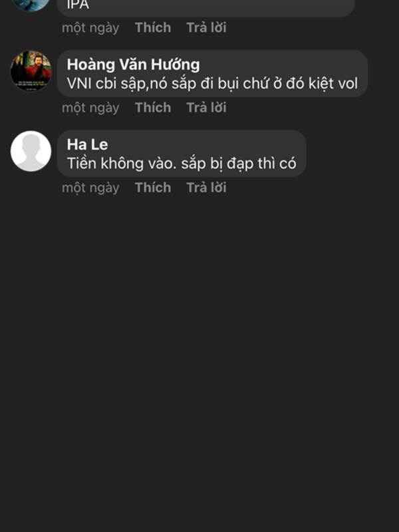Open Hoàng Văn Hướng's profile name link

click(134, 65)
